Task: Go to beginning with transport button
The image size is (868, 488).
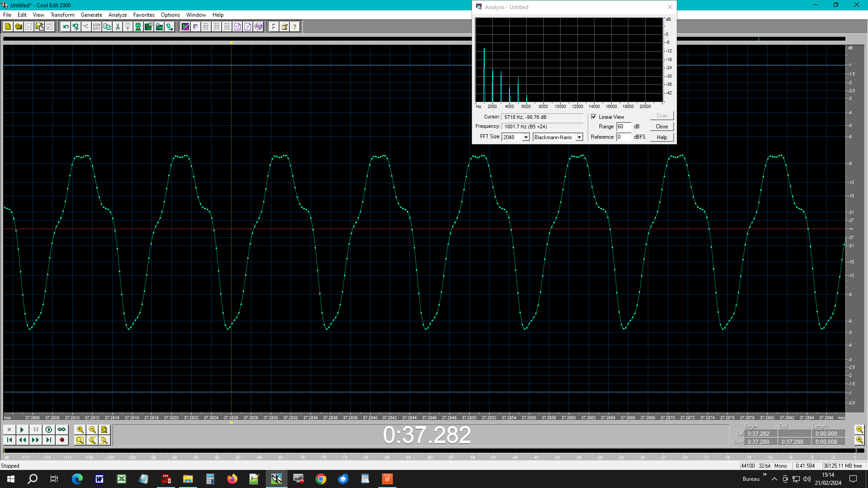Action: pyautogui.click(x=9, y=440)
